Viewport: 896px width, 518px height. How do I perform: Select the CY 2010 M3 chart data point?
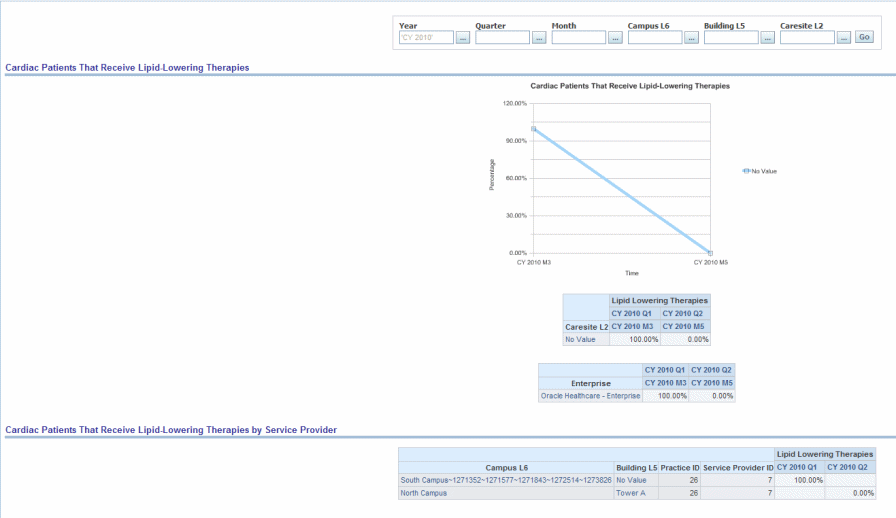534,129
